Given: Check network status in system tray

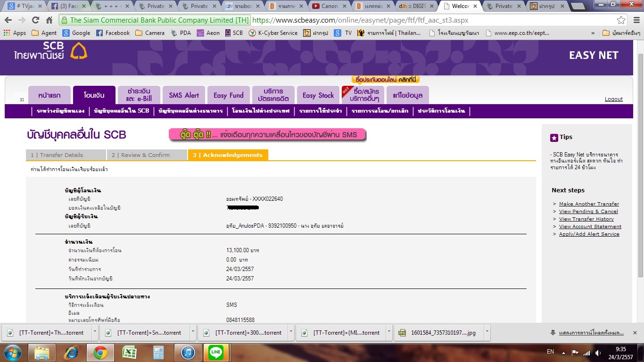Looking at the screenshot, I should point(586,353).
